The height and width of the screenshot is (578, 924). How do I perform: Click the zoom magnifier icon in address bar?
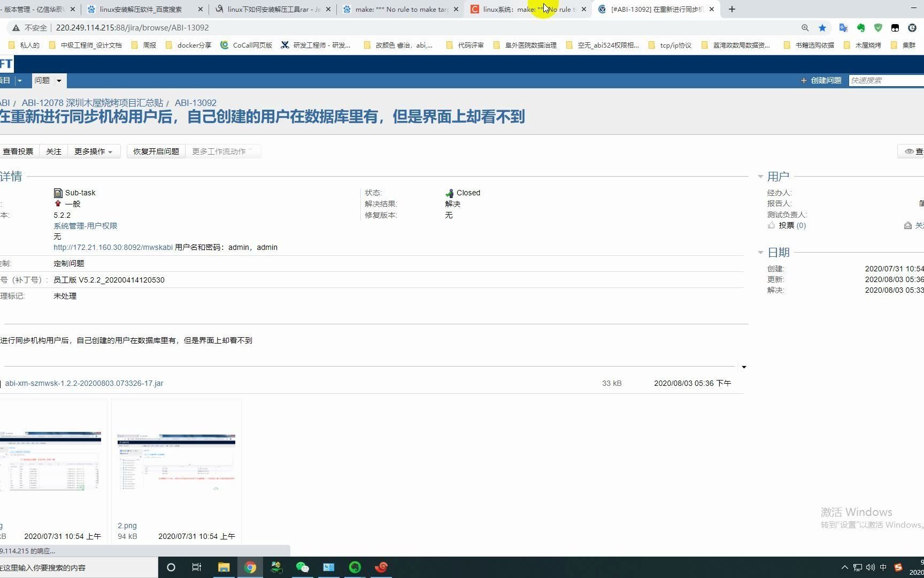click(x=805, y=28)
